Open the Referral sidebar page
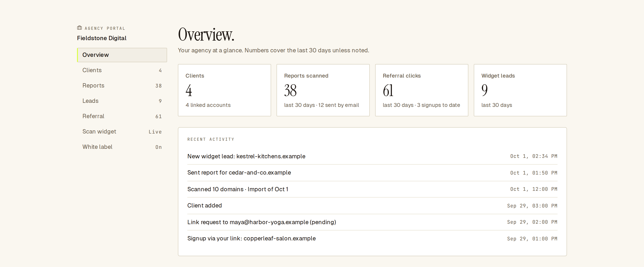This screenshot has height=267, width=644. pos(122,116)
